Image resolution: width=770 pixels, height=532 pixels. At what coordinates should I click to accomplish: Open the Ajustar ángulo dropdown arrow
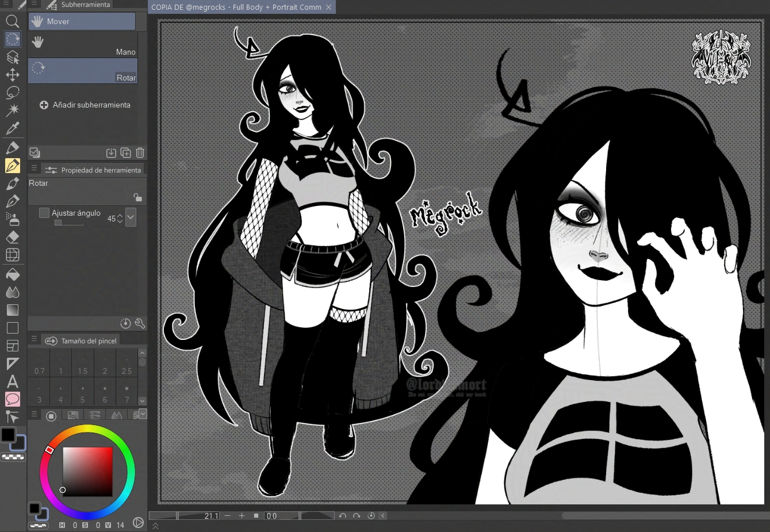click(131, 217)
